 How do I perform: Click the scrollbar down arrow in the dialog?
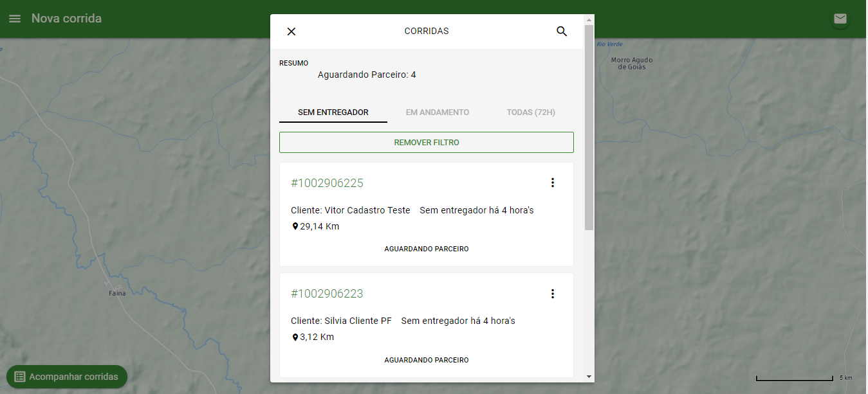(x=589, y=376)
